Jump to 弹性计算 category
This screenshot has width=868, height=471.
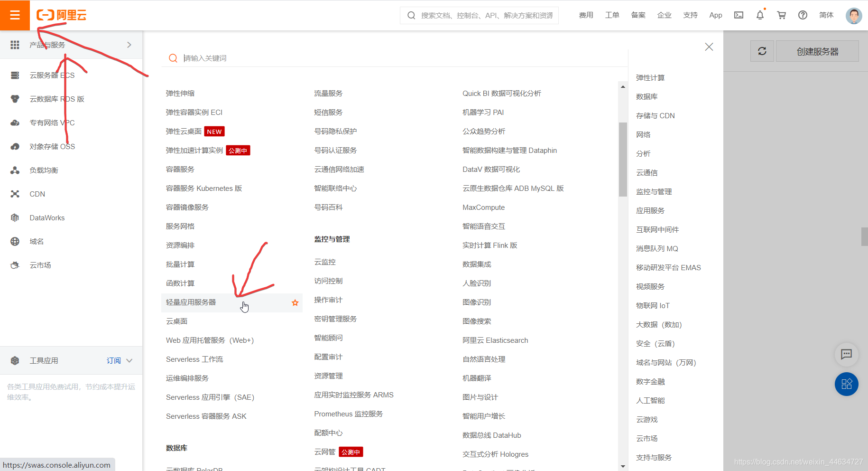coord(650,78)
